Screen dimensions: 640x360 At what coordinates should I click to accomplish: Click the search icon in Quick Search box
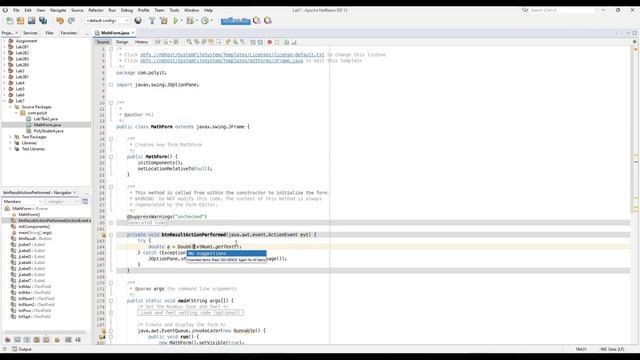tap(525, 10)
